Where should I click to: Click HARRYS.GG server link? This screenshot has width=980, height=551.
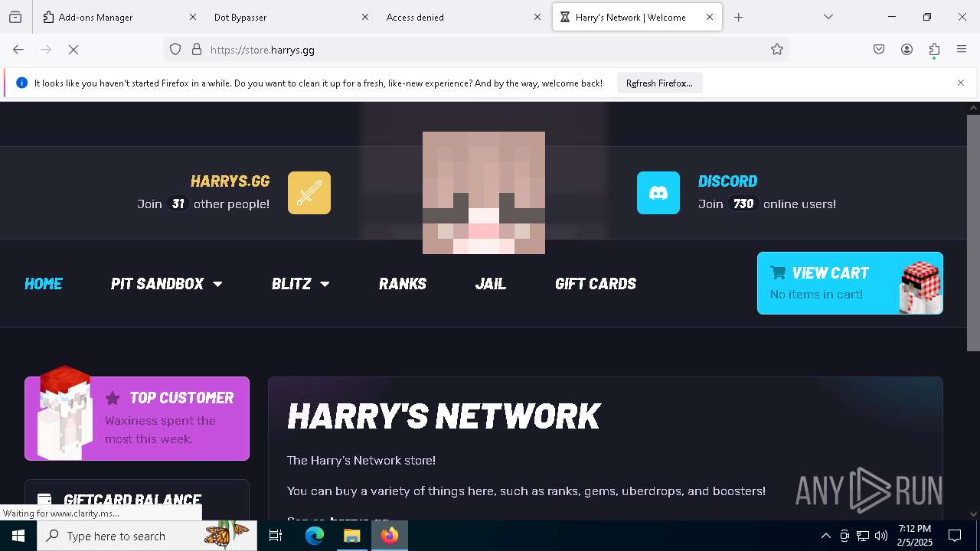pos(230,181)
